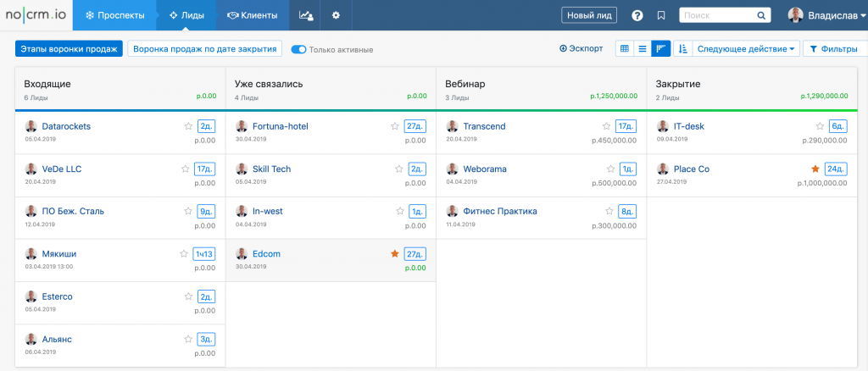Open the Place Co lead
This screenshot has height=371, width=868.
click(692, 169)
